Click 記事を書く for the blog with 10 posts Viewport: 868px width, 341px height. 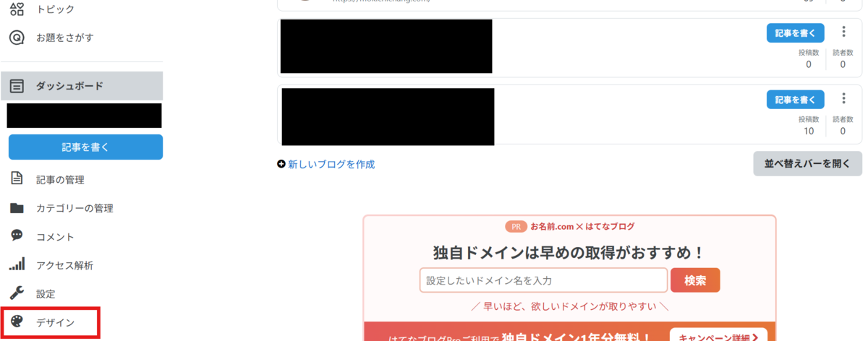click(796, 100)
